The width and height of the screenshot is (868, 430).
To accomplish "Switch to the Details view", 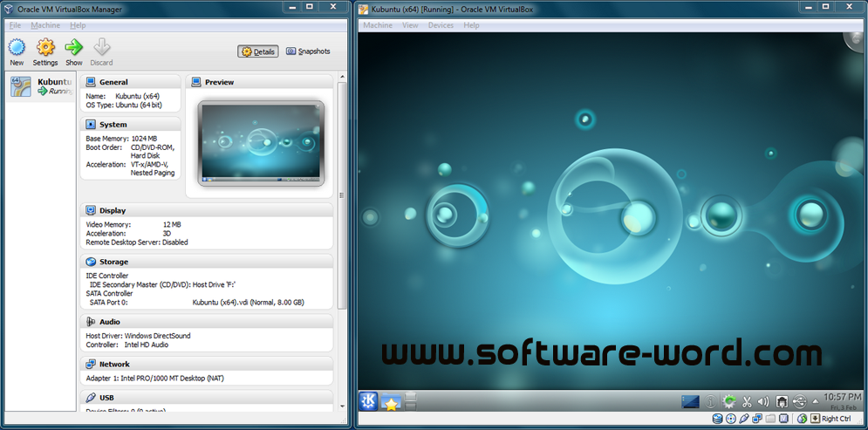I will point(258,51).
